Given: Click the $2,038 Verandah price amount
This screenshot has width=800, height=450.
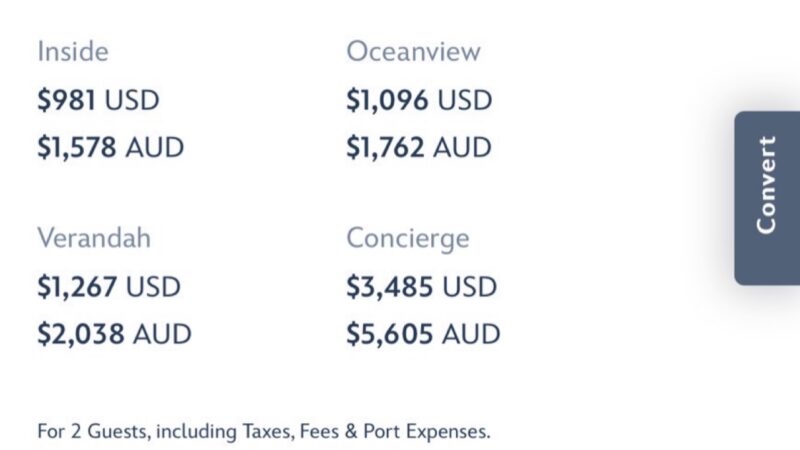Looking at the screenshot, I should pos(80,334).
